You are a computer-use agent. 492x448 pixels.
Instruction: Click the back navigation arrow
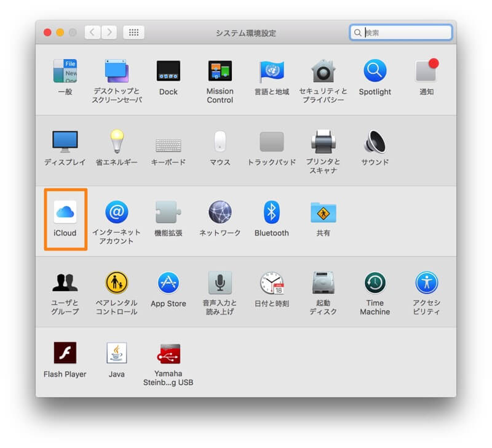click(92, 33)
